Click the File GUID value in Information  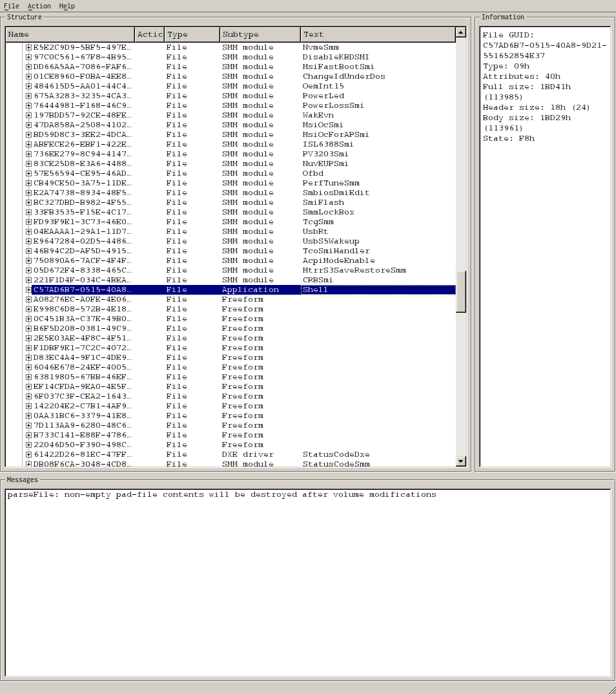544,50
